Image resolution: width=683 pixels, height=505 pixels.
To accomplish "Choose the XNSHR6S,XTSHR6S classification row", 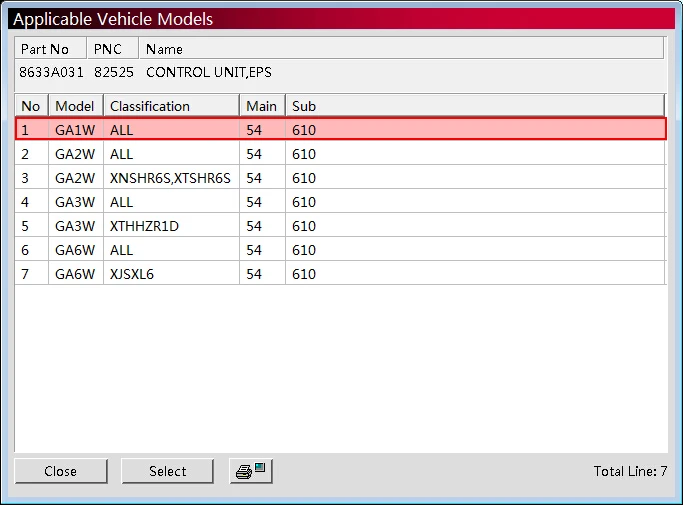I will tap(341, 177).
